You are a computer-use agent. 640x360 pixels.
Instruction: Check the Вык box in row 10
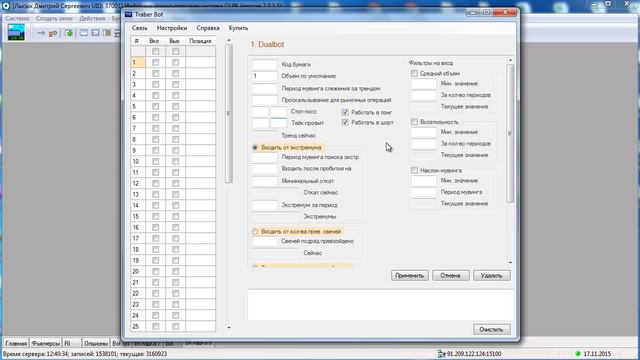175,162
